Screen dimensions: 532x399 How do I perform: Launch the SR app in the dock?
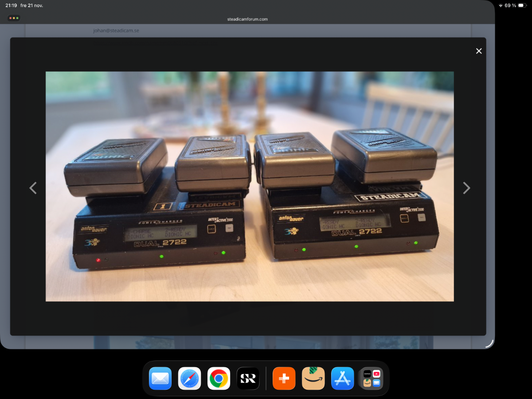point(248,379)
